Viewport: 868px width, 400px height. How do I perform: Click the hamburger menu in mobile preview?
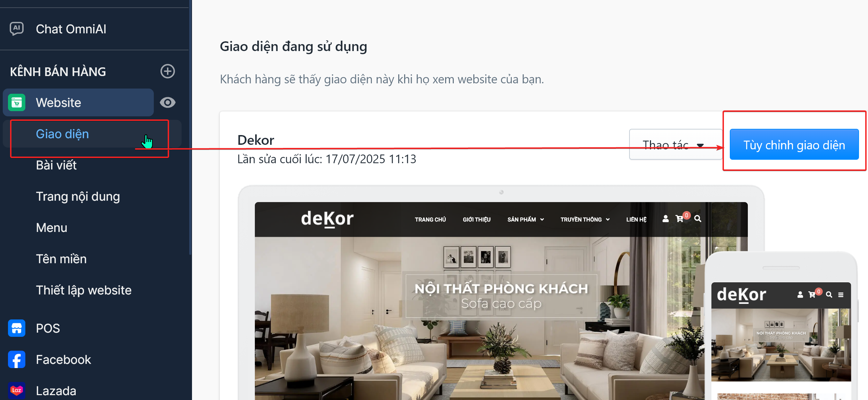pyautogui.click(x=841, y=295)
